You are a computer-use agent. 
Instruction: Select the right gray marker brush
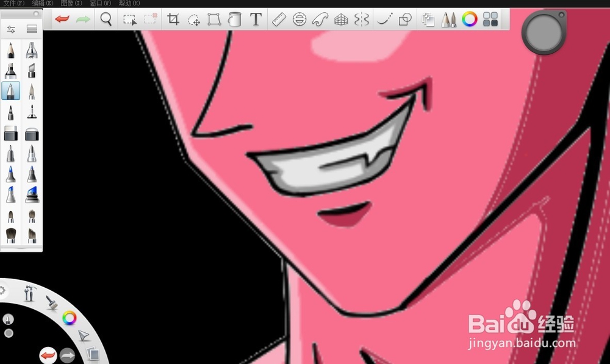pyautogui.click(x=32, y=154)
